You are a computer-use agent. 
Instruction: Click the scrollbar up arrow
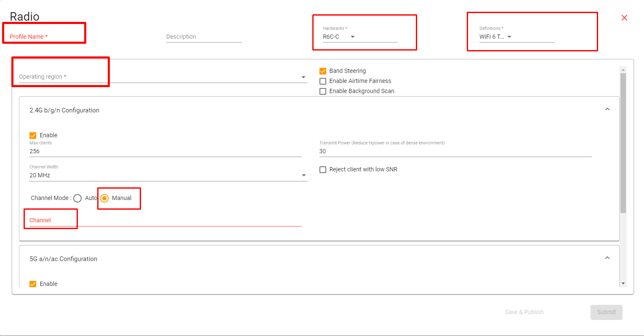[x=623, y=69]
